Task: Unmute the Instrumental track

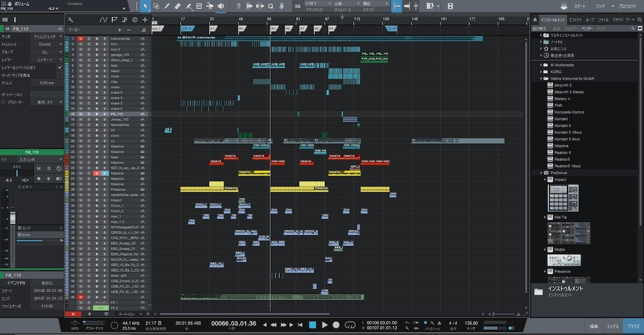Action: tap(81, 39)
